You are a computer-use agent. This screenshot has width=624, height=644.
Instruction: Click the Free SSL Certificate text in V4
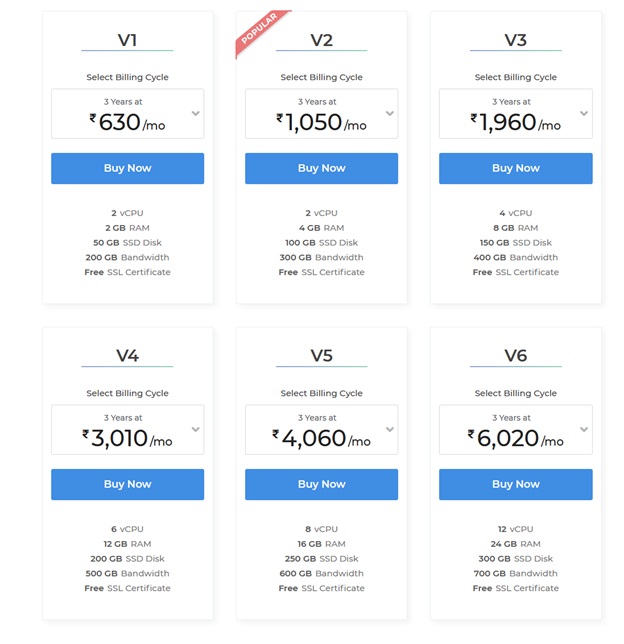click(127, 588)
